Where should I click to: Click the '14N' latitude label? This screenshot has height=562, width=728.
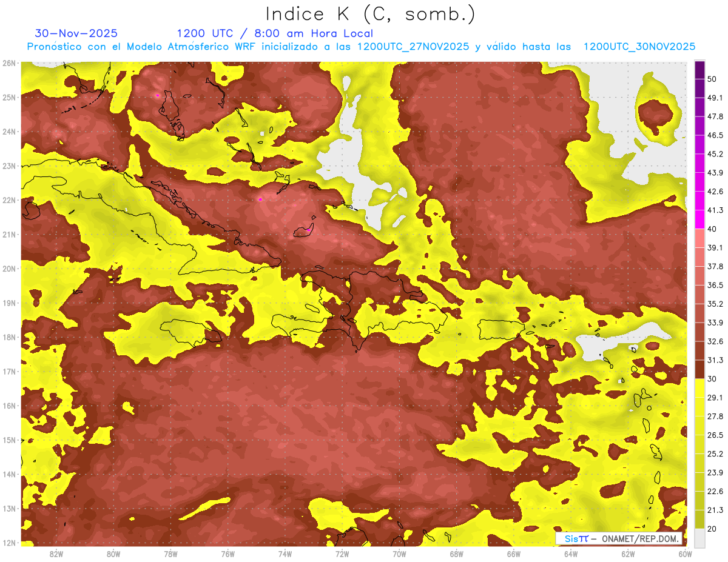pos(9,474)
